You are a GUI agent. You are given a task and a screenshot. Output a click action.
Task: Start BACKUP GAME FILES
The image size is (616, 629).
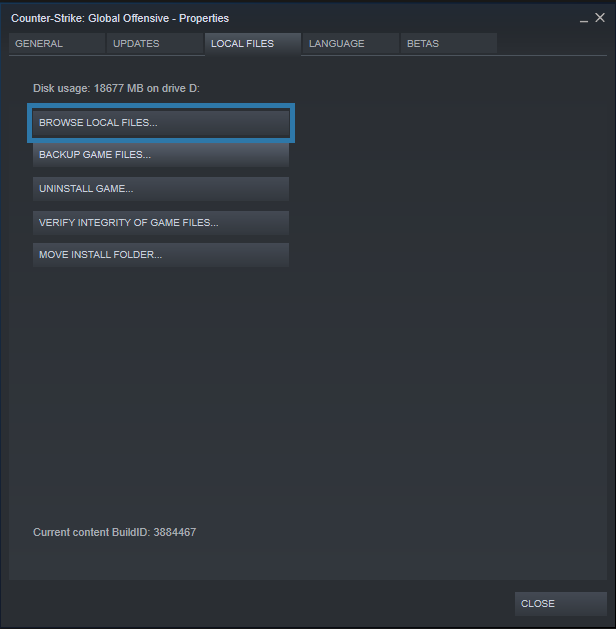(161, 155)
